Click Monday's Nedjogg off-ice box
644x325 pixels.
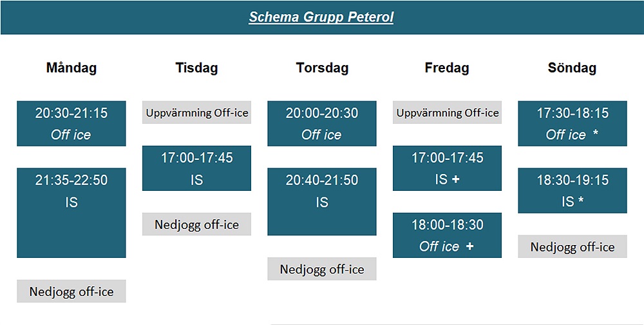[71, 291]
